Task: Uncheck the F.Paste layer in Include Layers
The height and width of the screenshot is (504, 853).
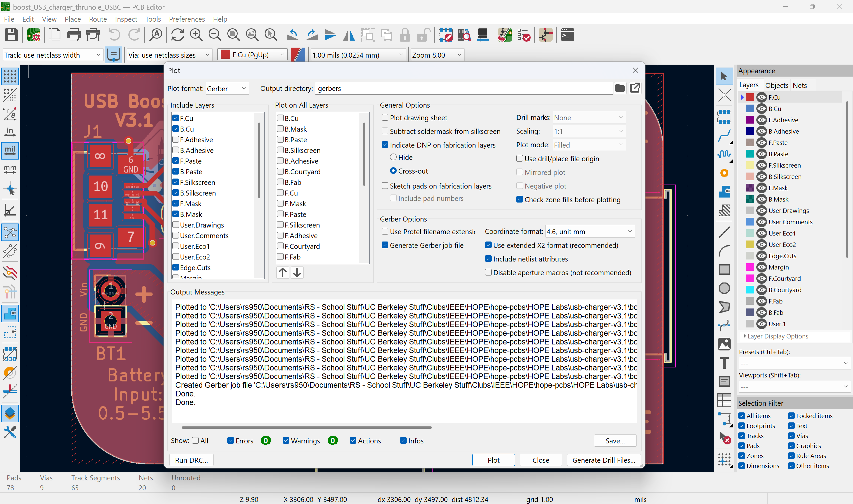Action: 176,161
